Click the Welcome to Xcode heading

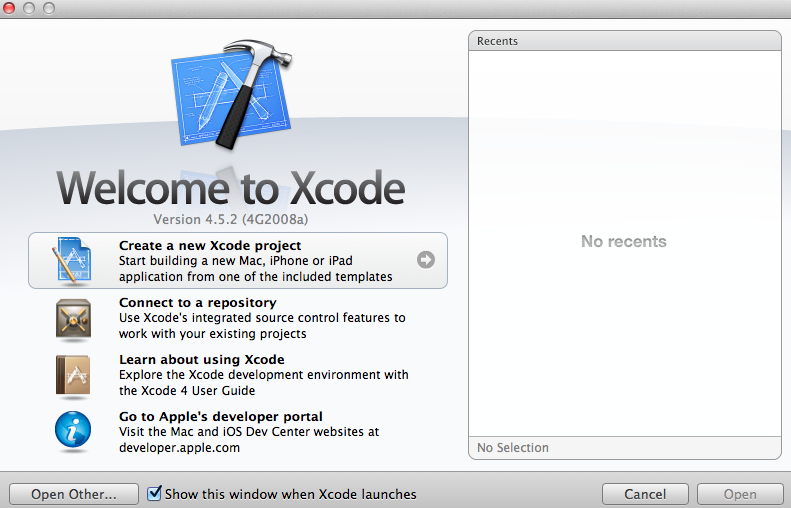[x=231, y=188]
